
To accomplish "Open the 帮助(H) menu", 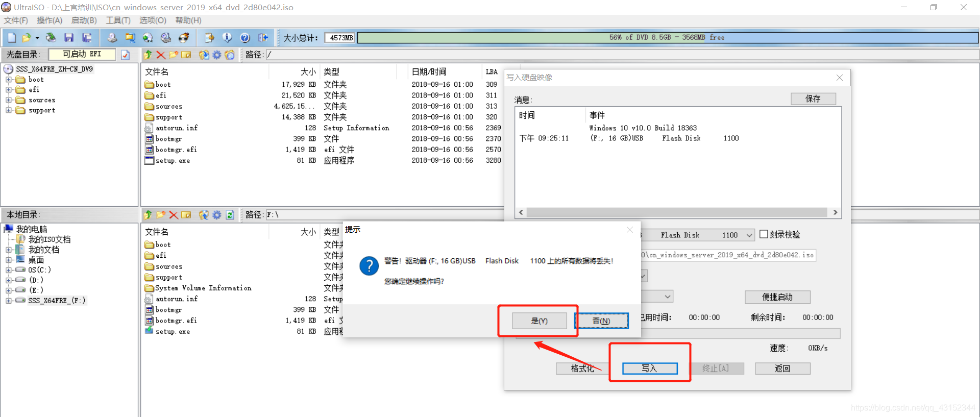I will coord(188,20).
